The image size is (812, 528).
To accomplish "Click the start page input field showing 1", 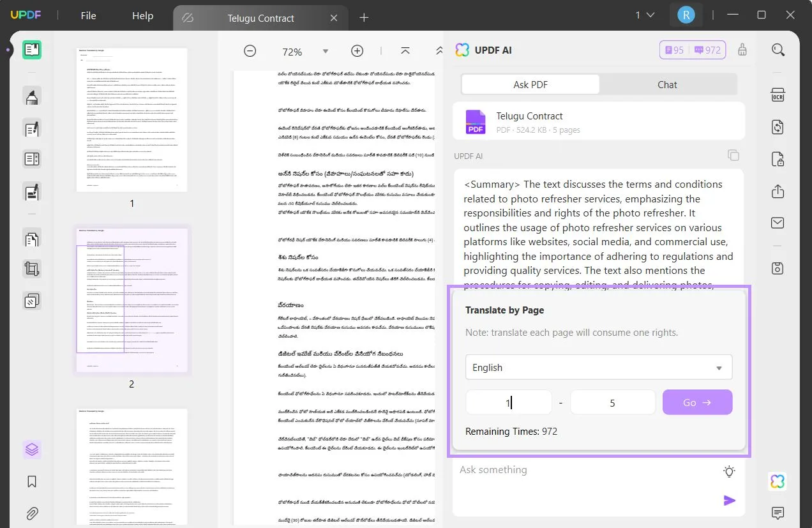I will click(x=509, y=402).
